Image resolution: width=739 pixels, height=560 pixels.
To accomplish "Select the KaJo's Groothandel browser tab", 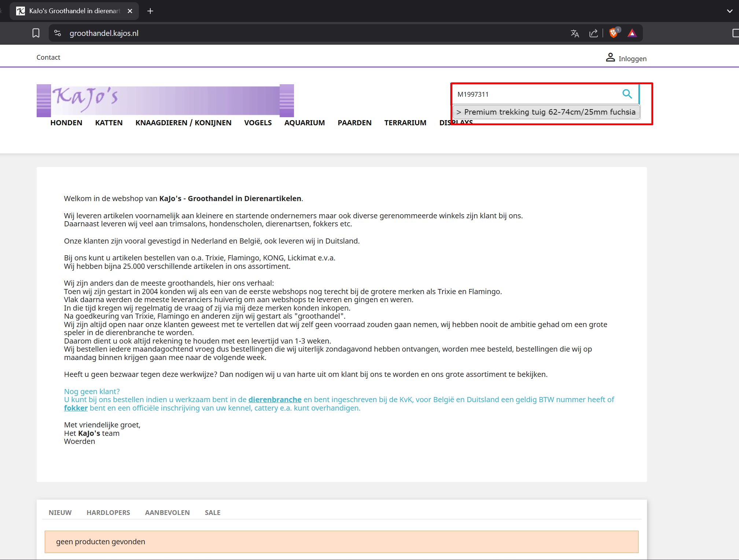I will coord(74,11).
